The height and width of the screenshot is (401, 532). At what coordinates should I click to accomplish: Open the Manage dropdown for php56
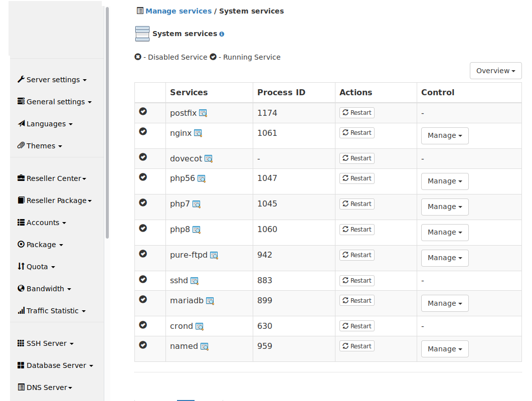pyautogui.click(x=445, y=181)
